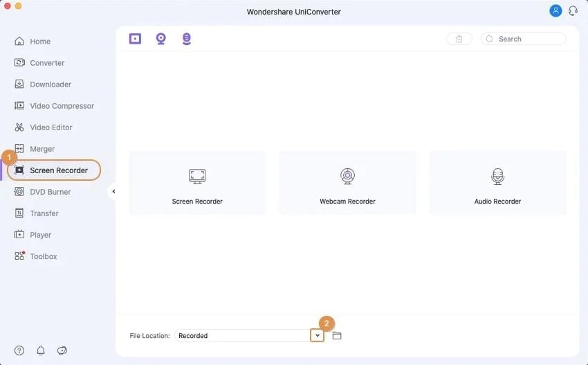Minimize the window with yellow button
The width and height of the screenshot is (588, 365).
pyautogui.click(x=18, y=6)
